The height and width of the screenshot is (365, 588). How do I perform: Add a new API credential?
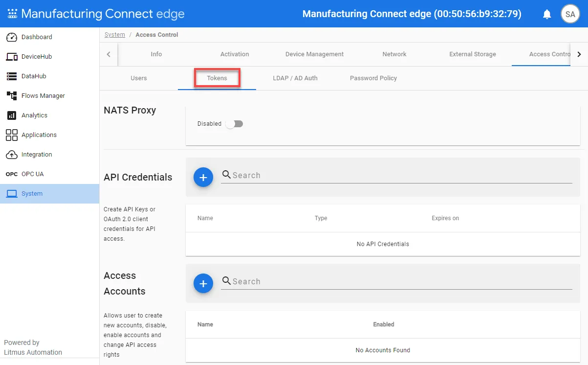click(x=203, y=177)
